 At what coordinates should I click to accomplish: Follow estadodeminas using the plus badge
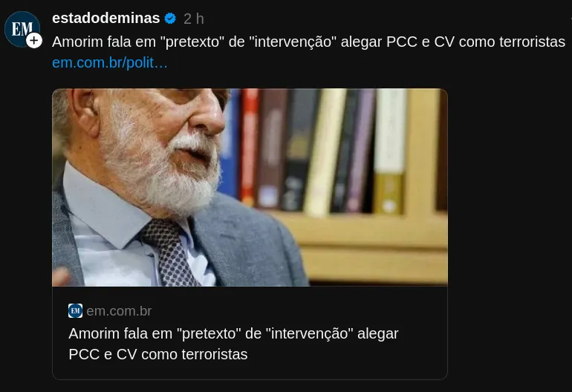click(x=34, y=41)
